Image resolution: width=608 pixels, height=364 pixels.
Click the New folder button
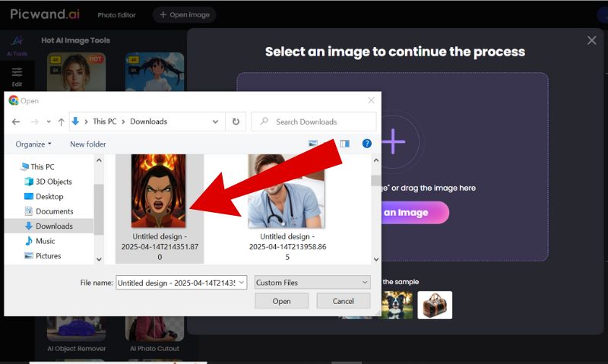(x=88, y=144)
